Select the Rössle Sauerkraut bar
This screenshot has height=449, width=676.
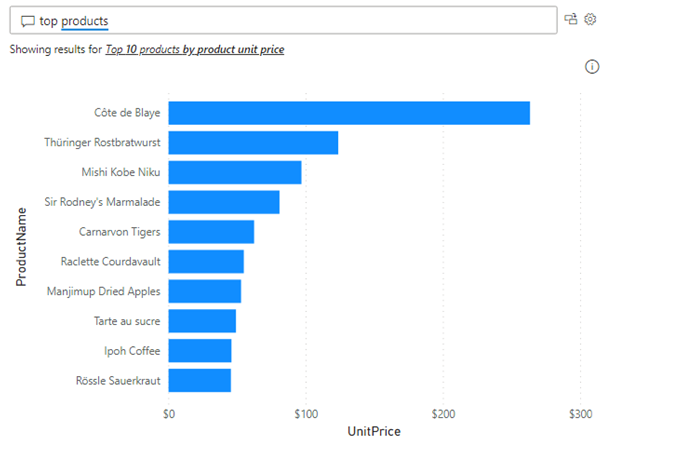coord(200,381)
